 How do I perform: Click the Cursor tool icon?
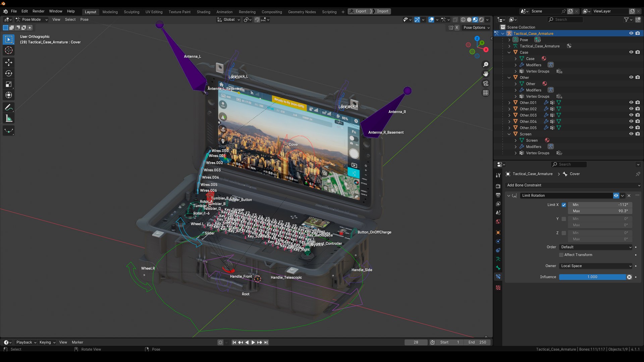tap(9, 51)
